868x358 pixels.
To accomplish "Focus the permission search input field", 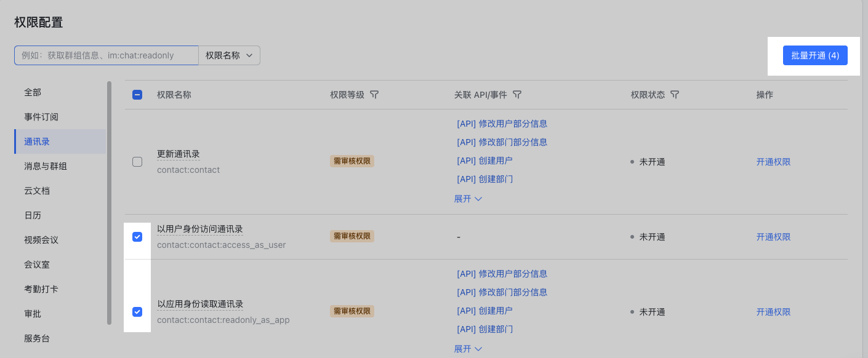I will coord(106,55).
